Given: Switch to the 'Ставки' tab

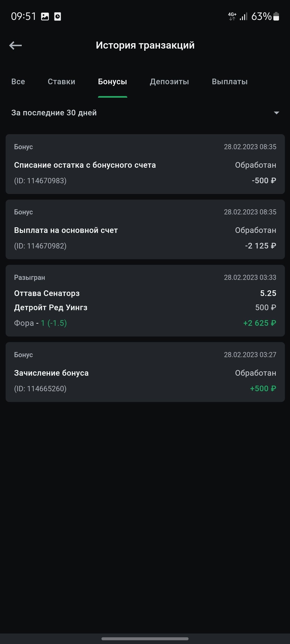Looking at the screenshot, I should click(61, 82).
